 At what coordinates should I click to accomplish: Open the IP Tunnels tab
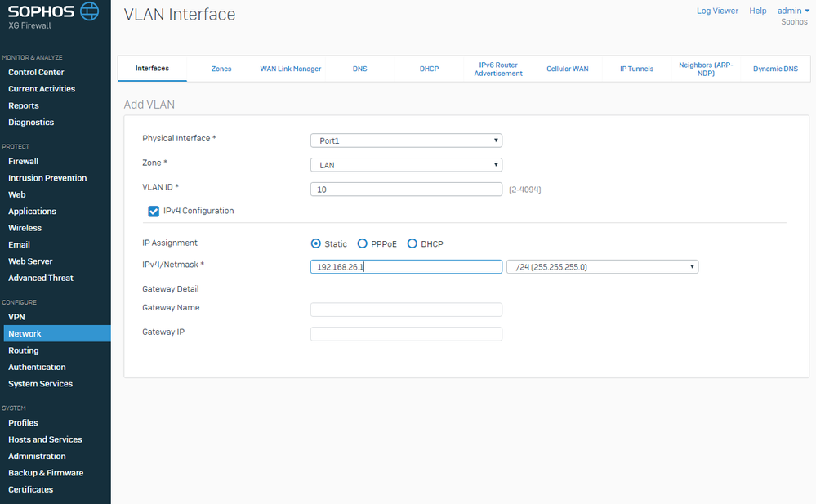pyautogui.click(x=636, y=69)
